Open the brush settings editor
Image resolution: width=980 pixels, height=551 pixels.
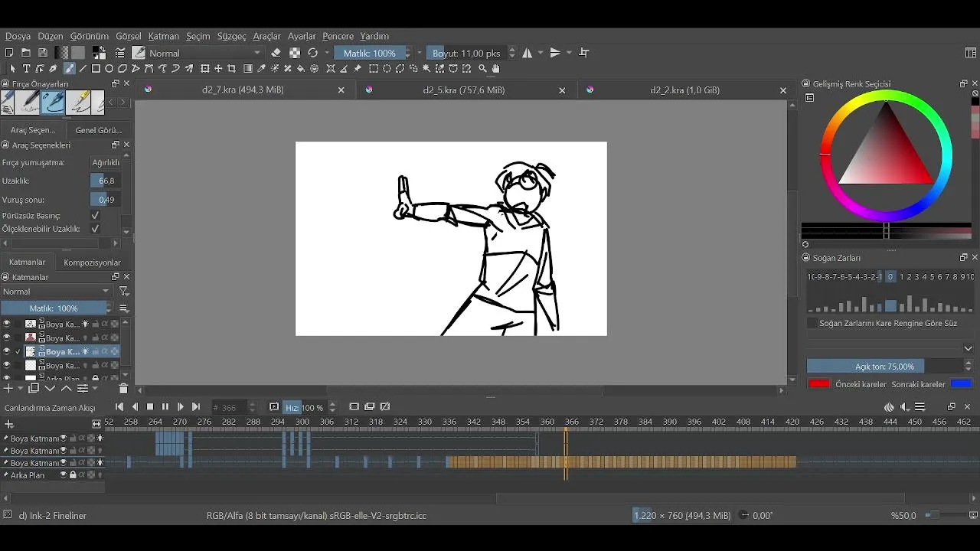120,53
